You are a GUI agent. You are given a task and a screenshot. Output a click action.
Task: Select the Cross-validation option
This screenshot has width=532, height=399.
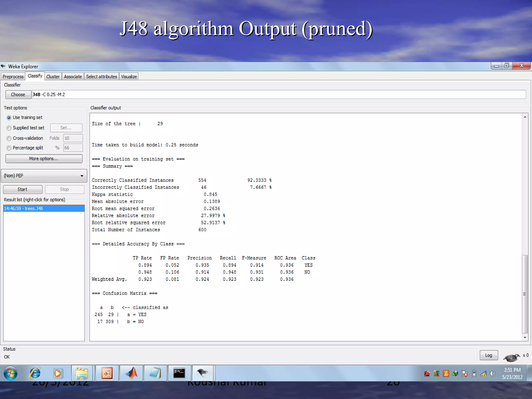(25, 138)
